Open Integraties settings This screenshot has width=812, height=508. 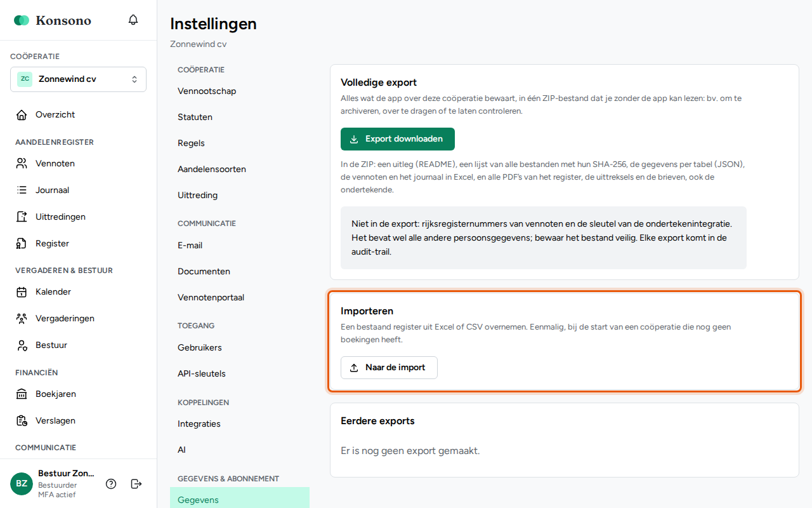click(240, 424)
